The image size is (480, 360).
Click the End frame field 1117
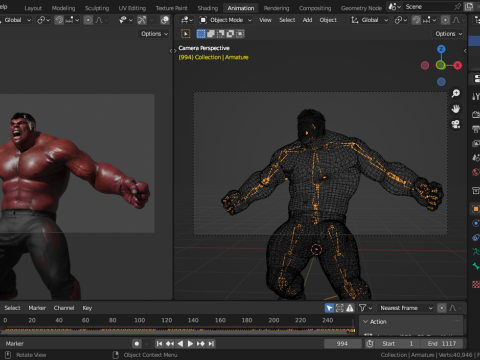[442, 344]
